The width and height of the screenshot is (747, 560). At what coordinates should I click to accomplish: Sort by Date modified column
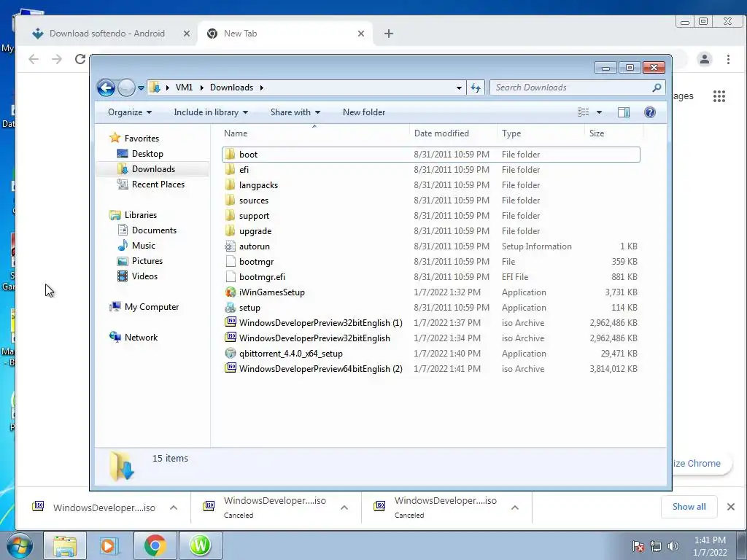click(x=453, y=133)
